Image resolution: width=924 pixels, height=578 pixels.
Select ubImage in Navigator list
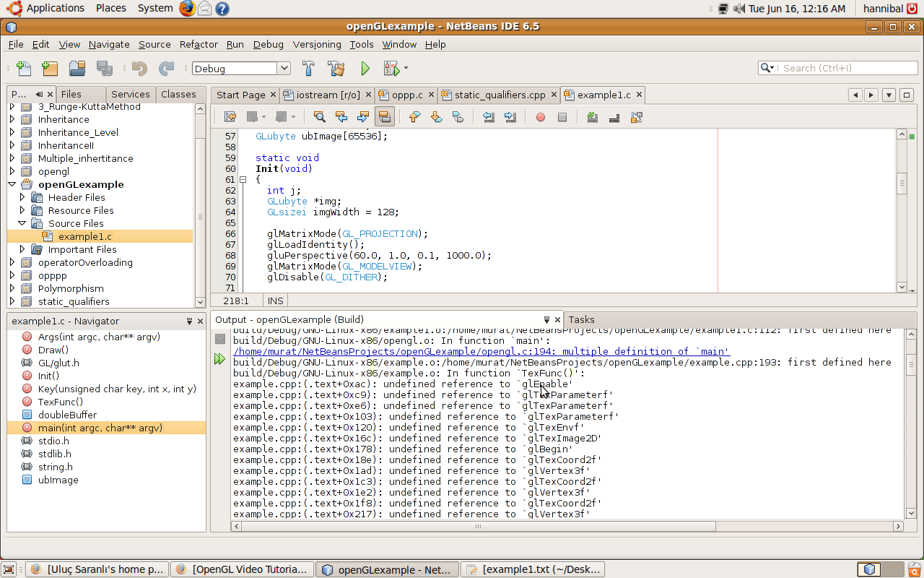pos(58,480)
